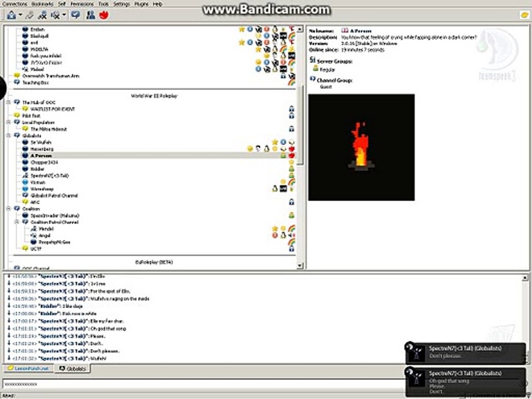Collapse the Coalition channel tree
This screenshot has height=399, width=532.
9,209
